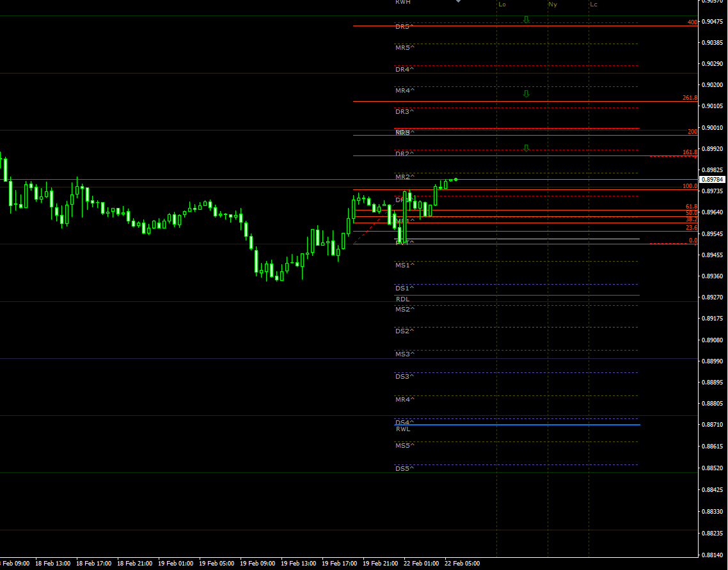Expand the DS1^ level label
The width and height of the screenshot is (728, 570).
[404, 289]
